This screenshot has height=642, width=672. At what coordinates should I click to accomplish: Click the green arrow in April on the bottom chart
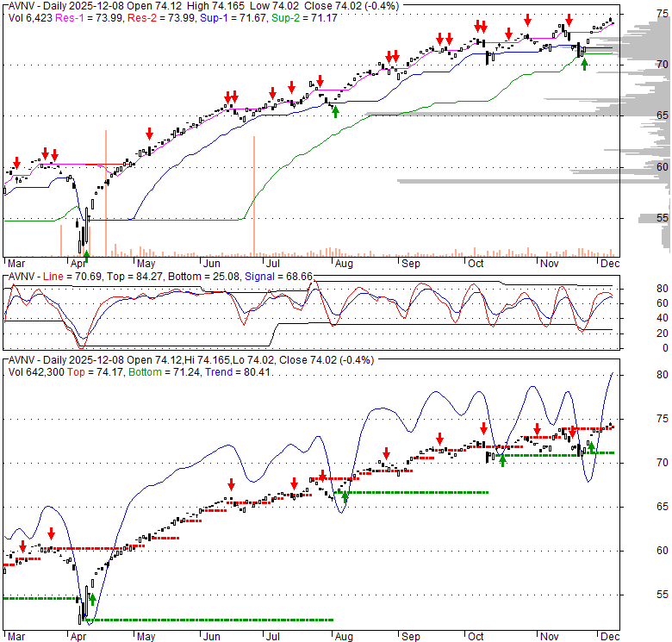[92, 599]
